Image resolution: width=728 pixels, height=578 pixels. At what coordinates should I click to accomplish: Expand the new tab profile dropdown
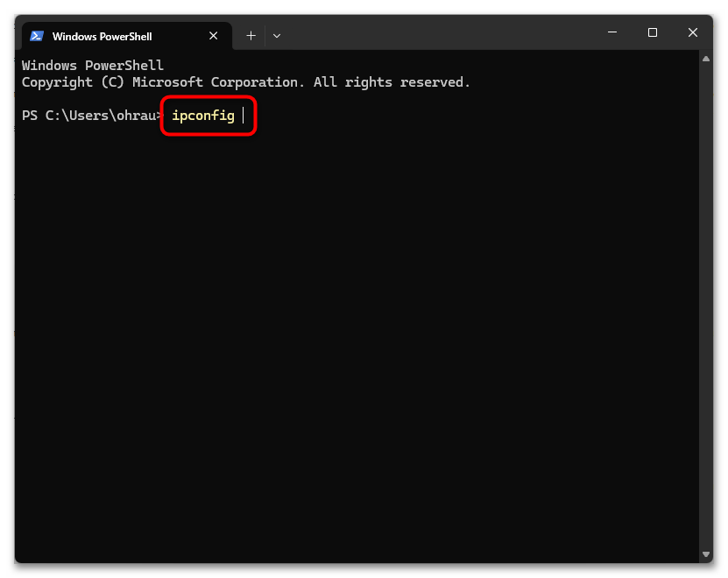[277, 36]
